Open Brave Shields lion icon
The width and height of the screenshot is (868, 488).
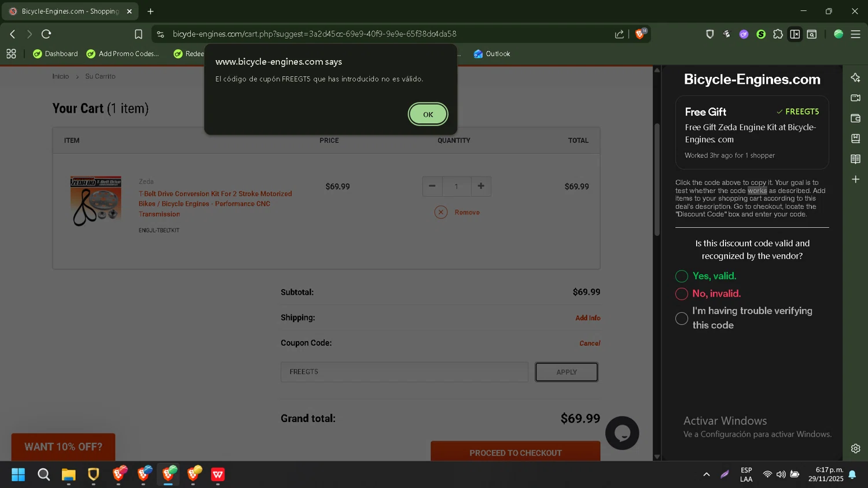click(x=641, y=34)
